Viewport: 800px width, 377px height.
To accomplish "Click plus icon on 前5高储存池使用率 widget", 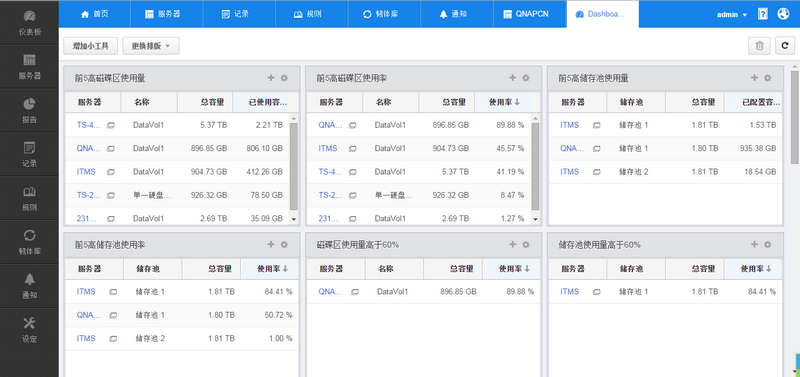I will click(x=271, y=244).
